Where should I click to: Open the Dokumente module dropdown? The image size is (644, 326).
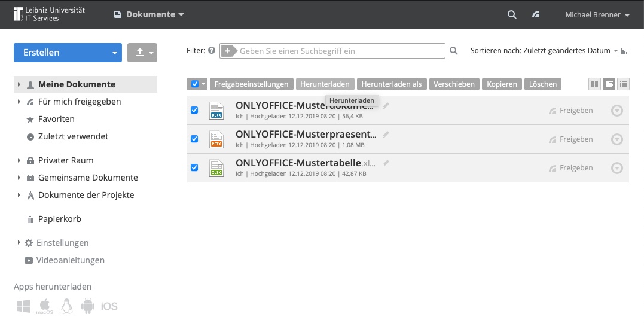click(x=149, y=14)
